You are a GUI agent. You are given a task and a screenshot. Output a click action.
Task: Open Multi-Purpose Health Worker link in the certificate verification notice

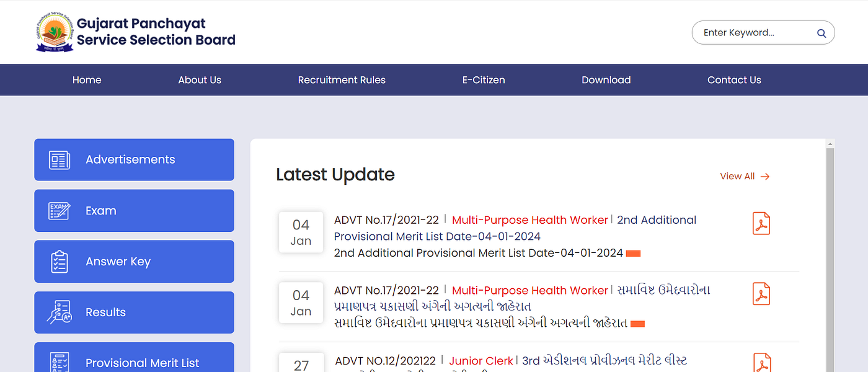tap(530, 291)
